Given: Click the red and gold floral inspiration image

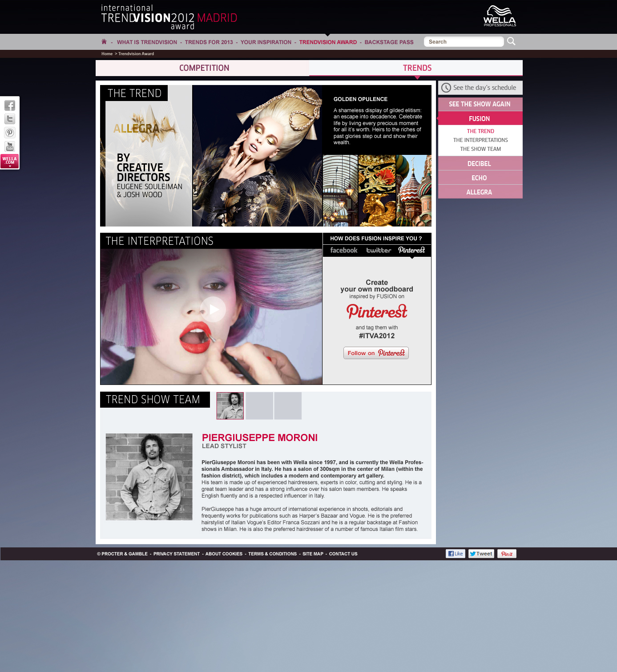Looking at the screenshot, I should click(377, 174).
